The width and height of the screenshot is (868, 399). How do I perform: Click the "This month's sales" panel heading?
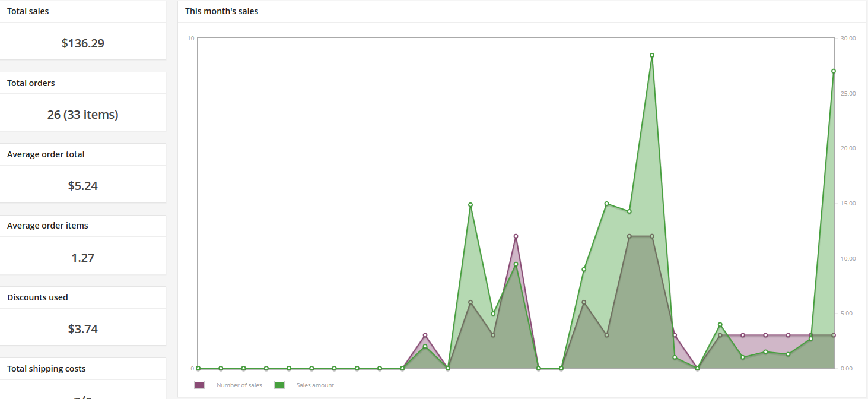pos(221,11)
